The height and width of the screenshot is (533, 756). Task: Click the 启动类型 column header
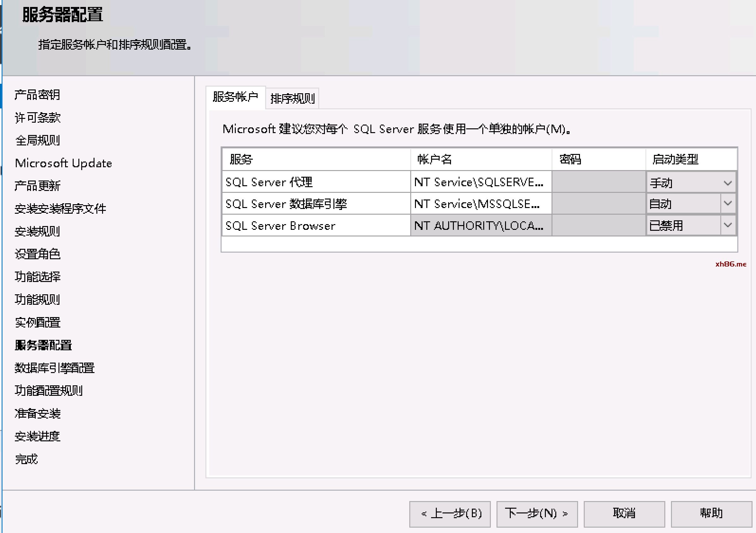coord(691,159)
